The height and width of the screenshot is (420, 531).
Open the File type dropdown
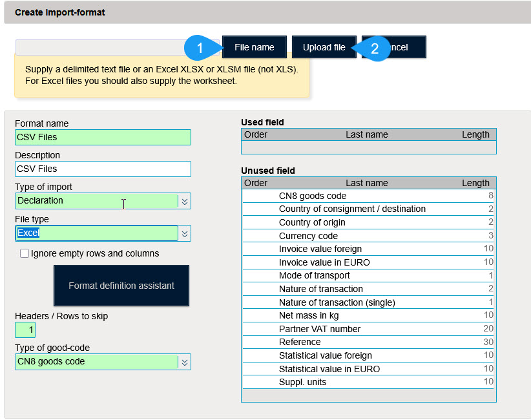(x=97, y=233)
